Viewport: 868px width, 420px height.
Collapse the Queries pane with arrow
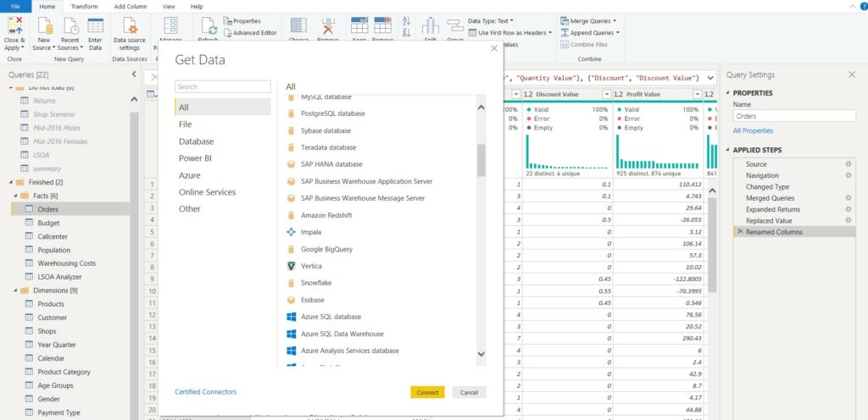tap(133, 74)
